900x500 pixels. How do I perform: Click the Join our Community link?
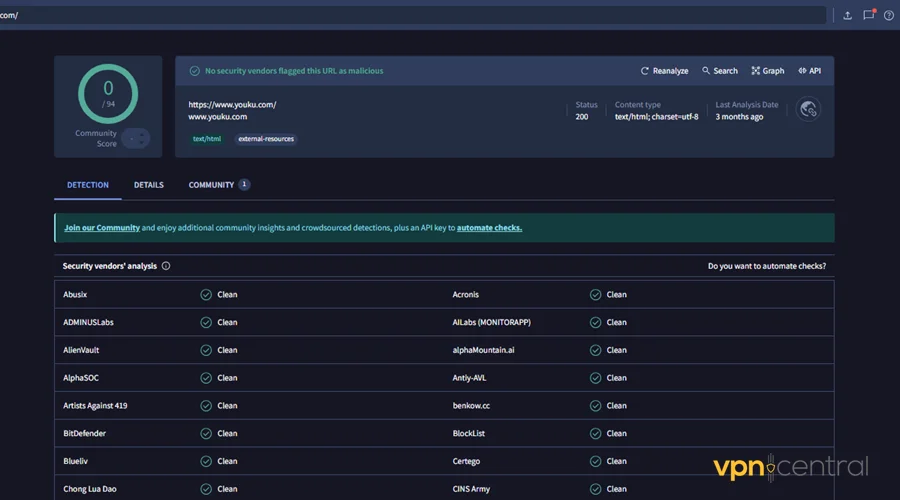[102, 228]
